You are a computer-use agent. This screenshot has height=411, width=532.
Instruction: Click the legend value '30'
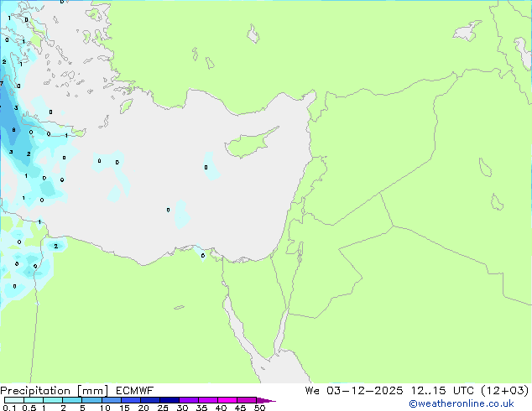182,408
